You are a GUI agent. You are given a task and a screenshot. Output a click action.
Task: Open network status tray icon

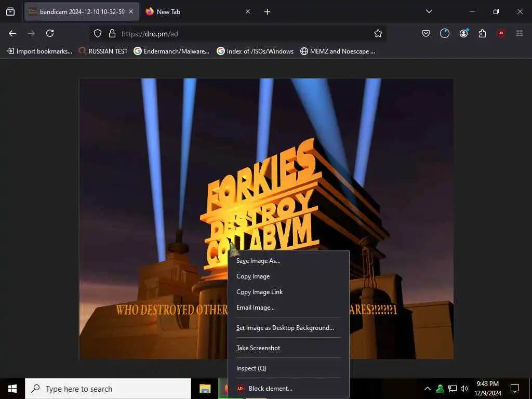tap(453, 389)
